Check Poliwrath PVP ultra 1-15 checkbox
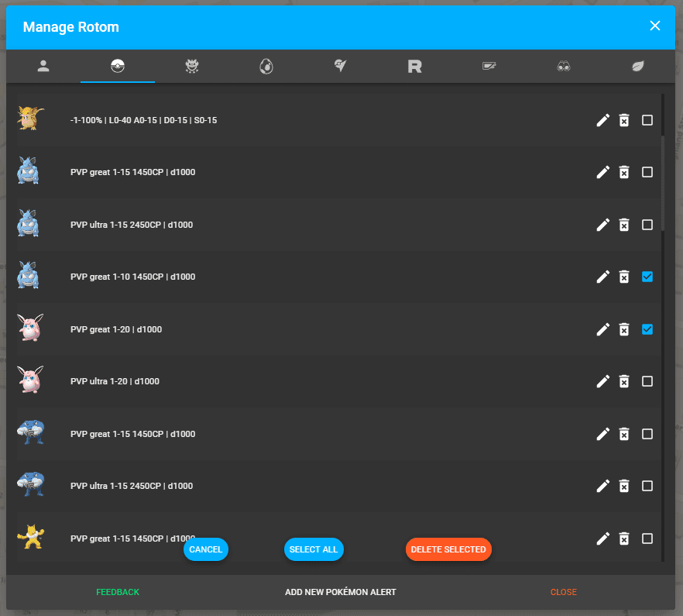Image resolution: width=683 pixels, height=616 pixels. (647, 486)
